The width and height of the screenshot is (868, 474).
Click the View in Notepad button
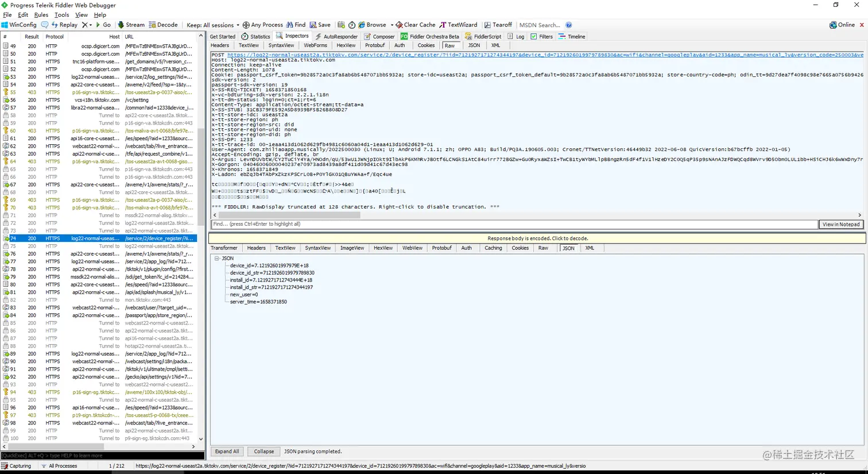[x=841, y=224]
